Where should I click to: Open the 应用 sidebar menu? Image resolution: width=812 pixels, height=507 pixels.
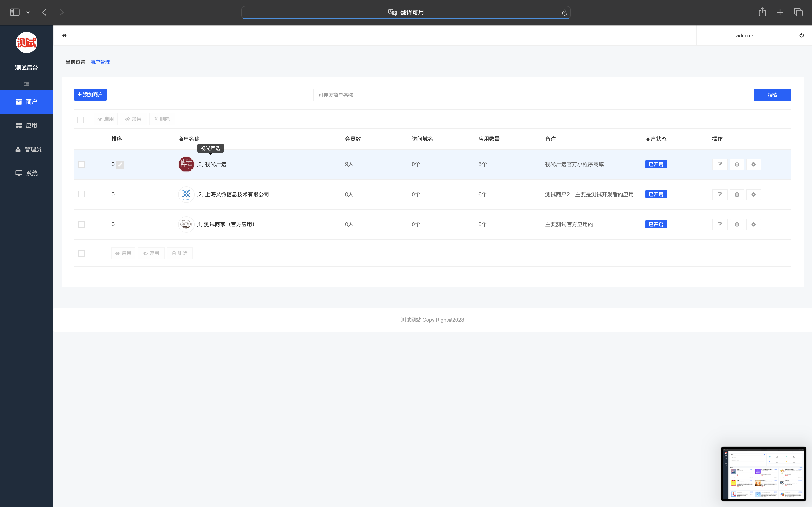pyautogui.click(x=27, y=125)
